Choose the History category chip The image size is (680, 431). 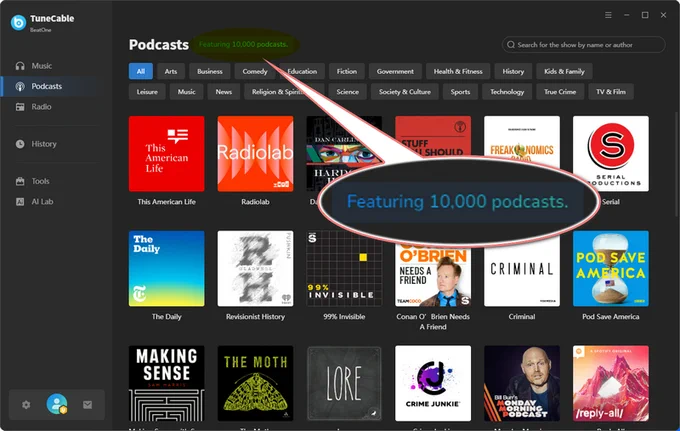click(513, 72)
